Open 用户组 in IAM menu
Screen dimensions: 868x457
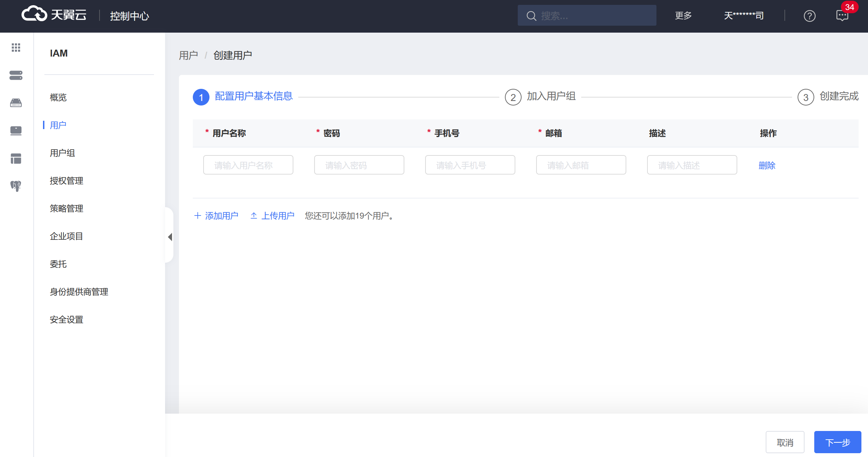coord(62,153)
